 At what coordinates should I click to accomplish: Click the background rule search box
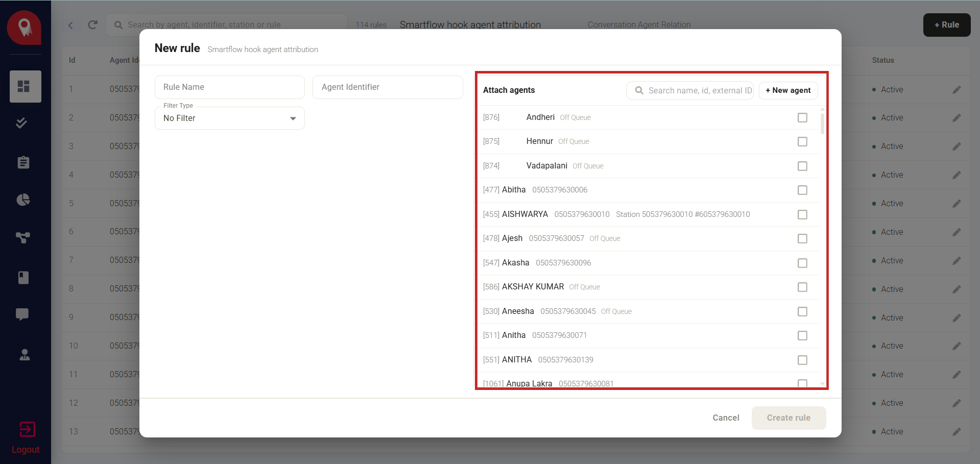pos(227,25)
